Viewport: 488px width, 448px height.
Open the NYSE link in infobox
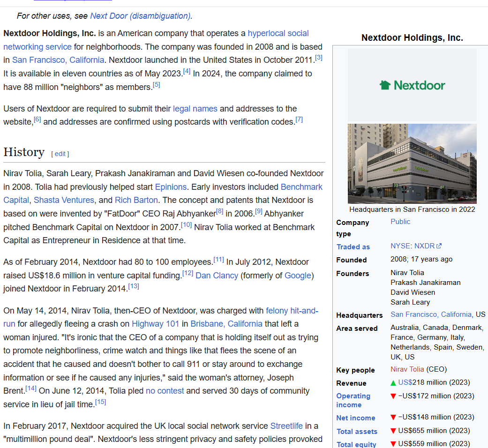[400, 246]
